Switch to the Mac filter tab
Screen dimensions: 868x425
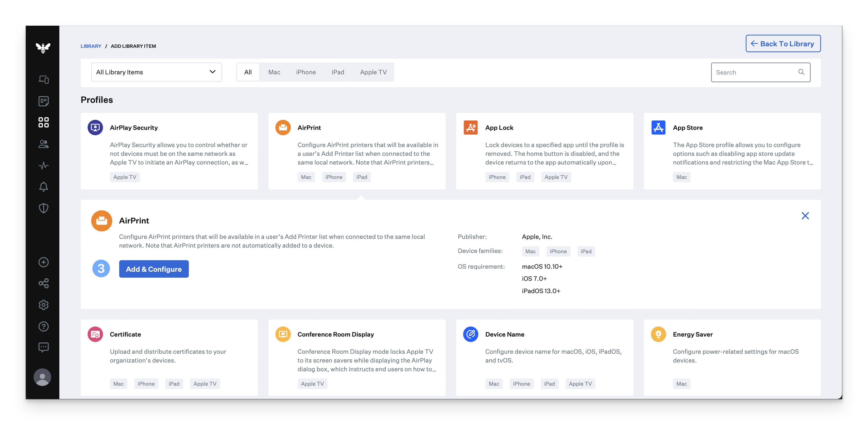[274, 72]
